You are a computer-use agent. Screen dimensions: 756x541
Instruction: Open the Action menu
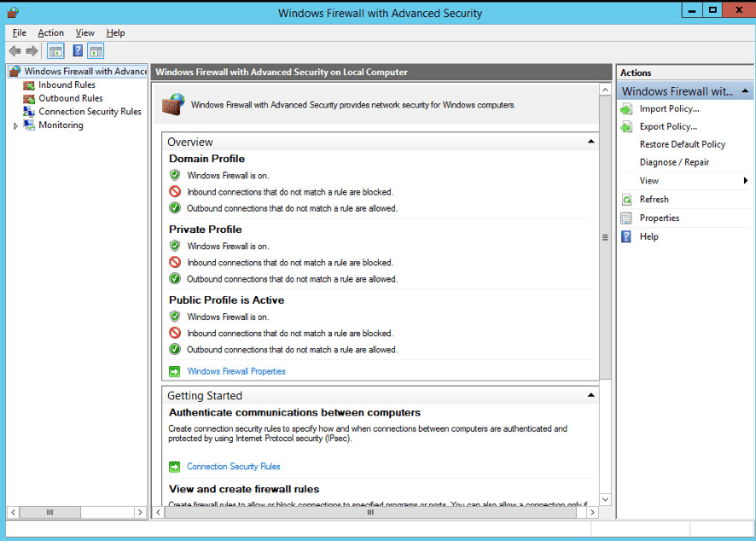pos(50,32)
